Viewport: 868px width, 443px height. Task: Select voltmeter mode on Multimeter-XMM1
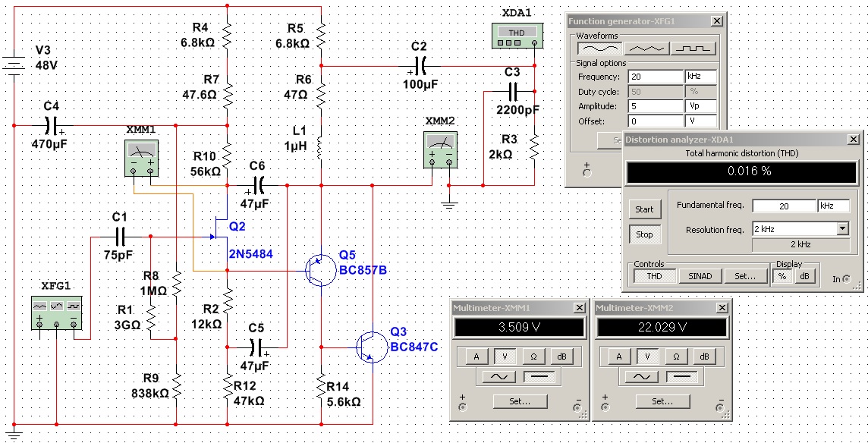click(505, 357)
